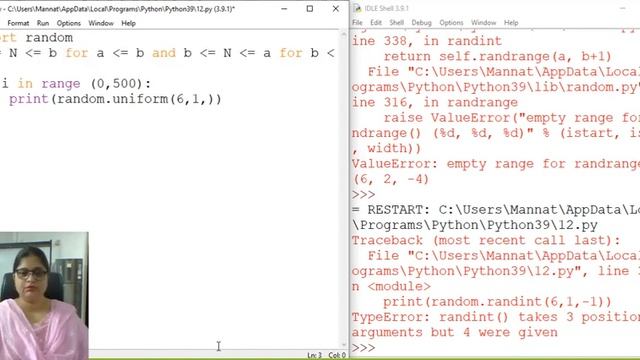Open Shell menu in IDLE Shell

point(396,22)
